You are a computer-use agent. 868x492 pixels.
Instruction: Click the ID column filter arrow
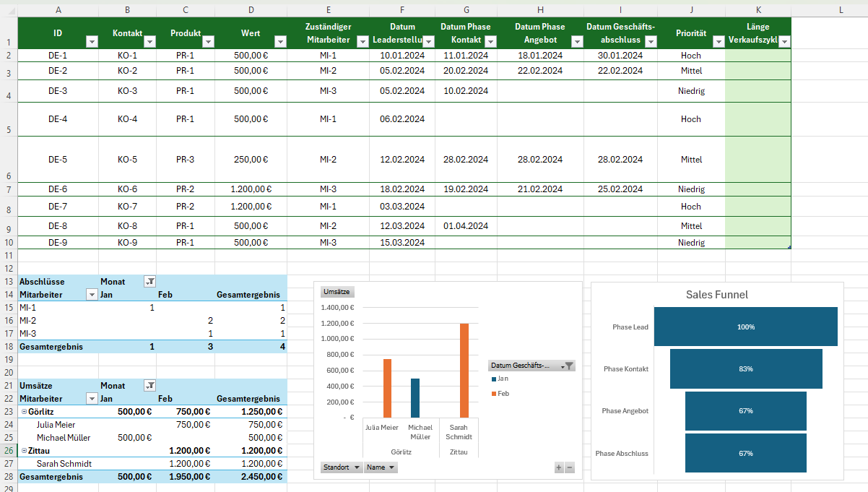[92, 42]
